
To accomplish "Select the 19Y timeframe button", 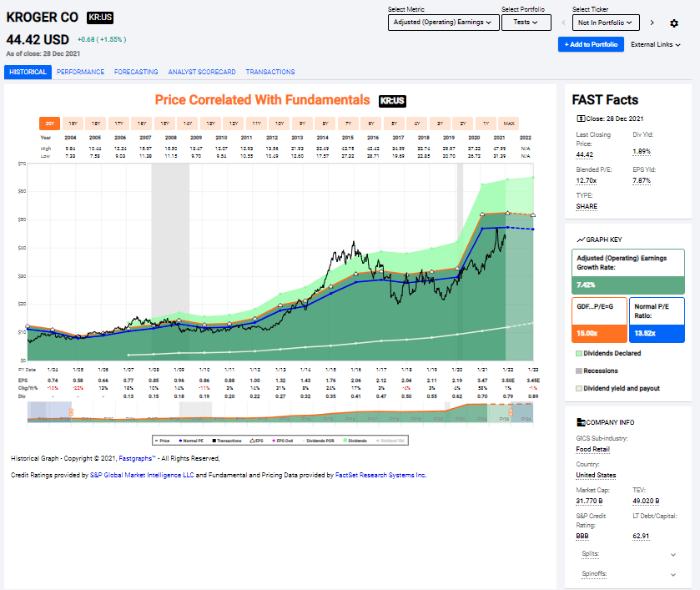I will tap(73, 124).
